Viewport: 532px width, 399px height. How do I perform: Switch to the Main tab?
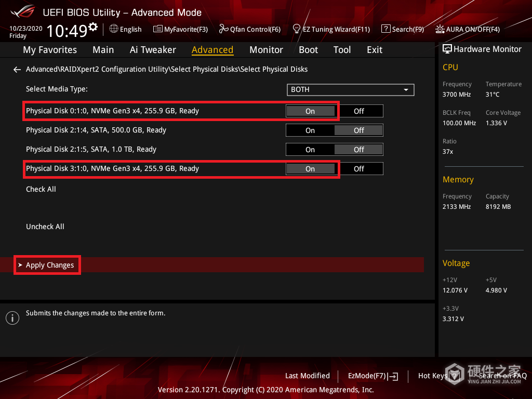pyautogui.click(x=103, y=50)
